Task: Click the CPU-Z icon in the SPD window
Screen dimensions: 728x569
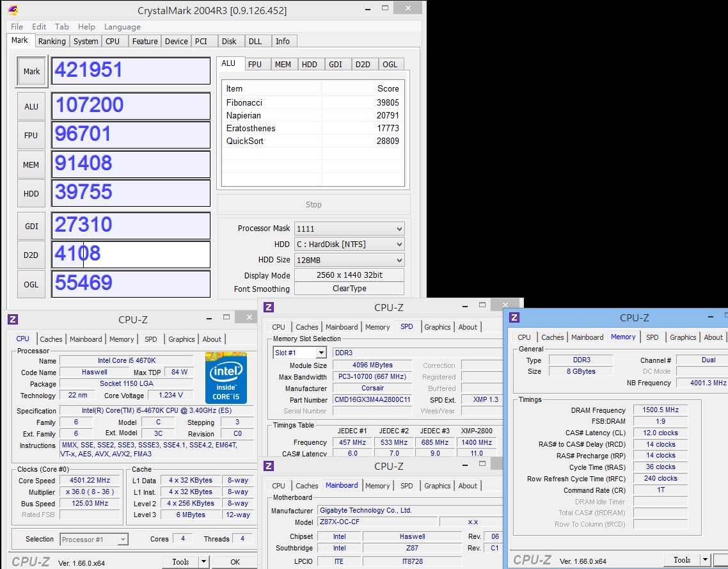Action: (x=269, y=307)
